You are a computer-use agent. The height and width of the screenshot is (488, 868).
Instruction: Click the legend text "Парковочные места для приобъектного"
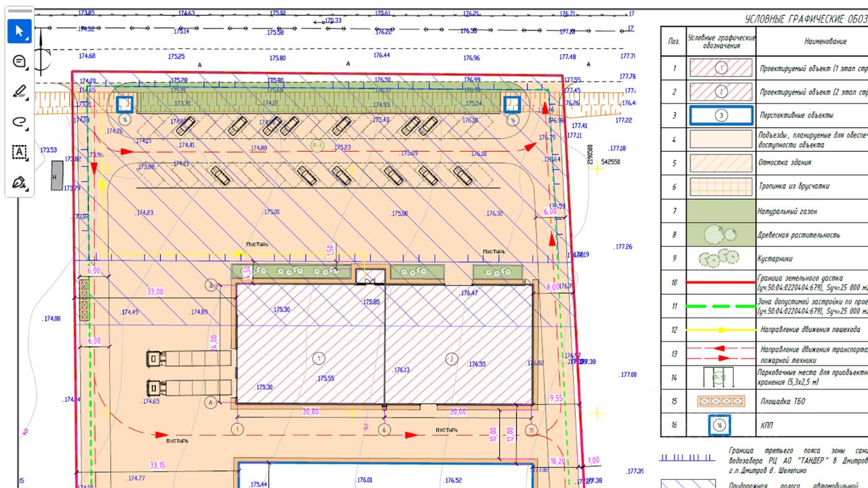(x=813, y=373)
